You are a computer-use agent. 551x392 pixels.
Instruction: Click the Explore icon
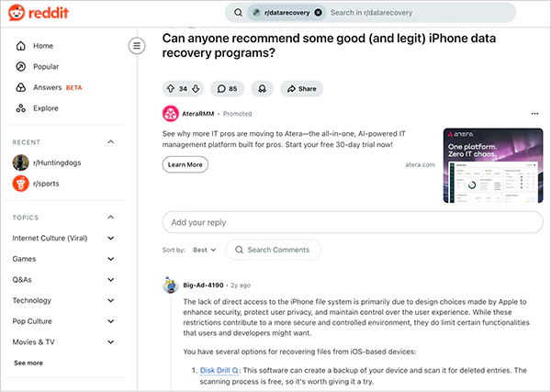(x=21, y=108)
